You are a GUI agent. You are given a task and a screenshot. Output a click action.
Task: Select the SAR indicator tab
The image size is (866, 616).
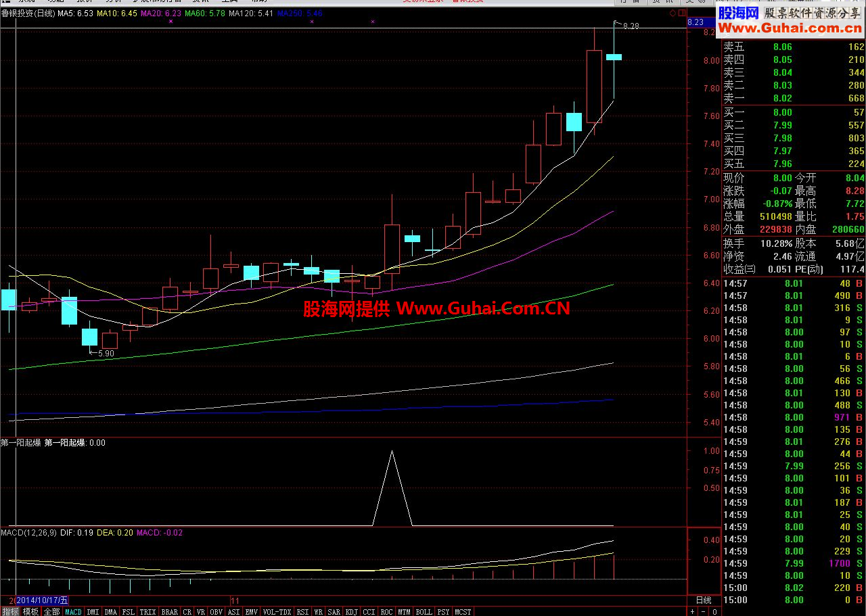coord(334,611)
